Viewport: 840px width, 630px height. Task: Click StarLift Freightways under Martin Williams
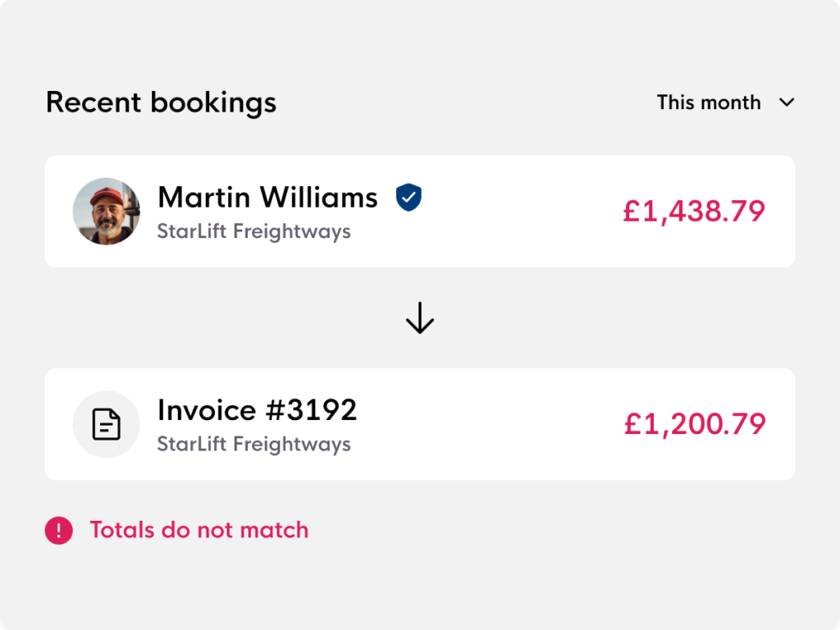coord(254,231)
